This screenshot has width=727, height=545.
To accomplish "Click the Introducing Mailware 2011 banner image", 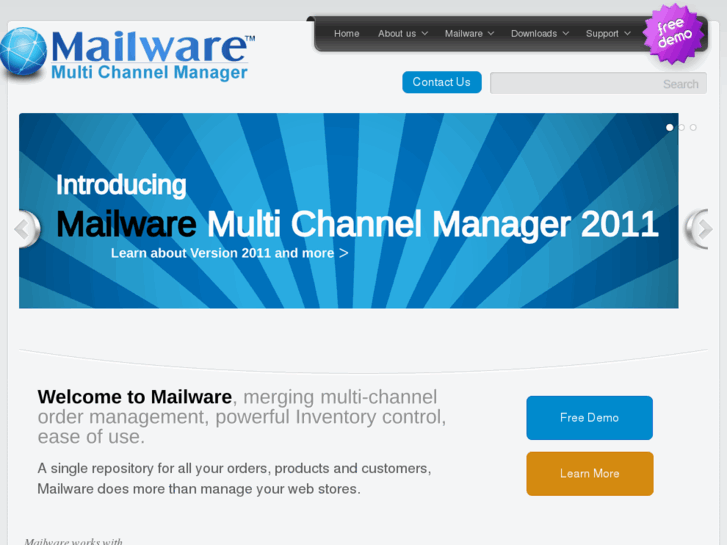I will coord(348,211).
